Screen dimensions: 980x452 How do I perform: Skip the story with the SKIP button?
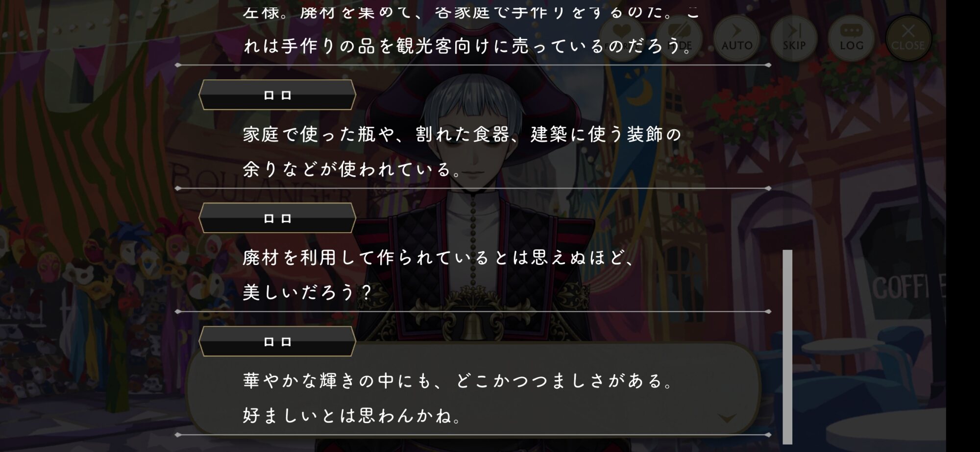click(794, 38)
